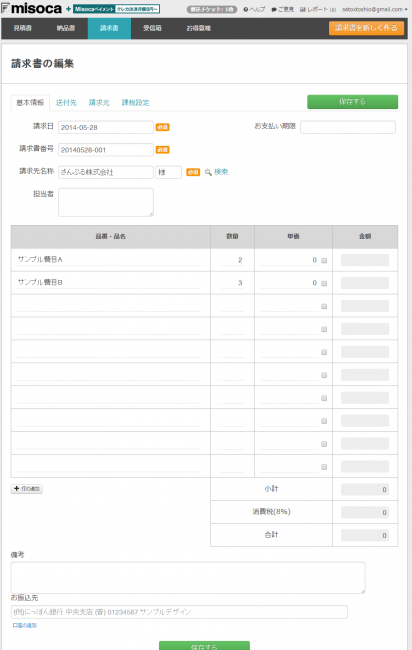
Task: Click the green 保存する button at top
Action: 352,102
